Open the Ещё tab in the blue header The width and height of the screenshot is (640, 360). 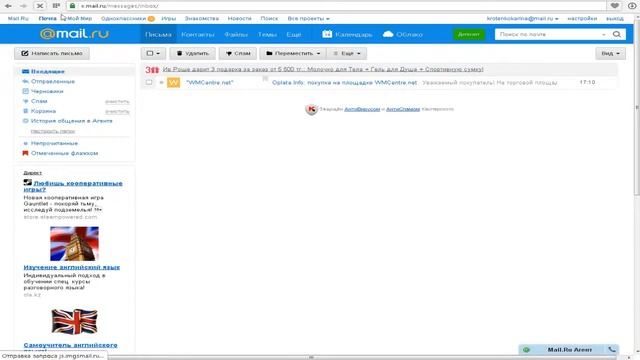pyautogui.click(x=294, y=34)
